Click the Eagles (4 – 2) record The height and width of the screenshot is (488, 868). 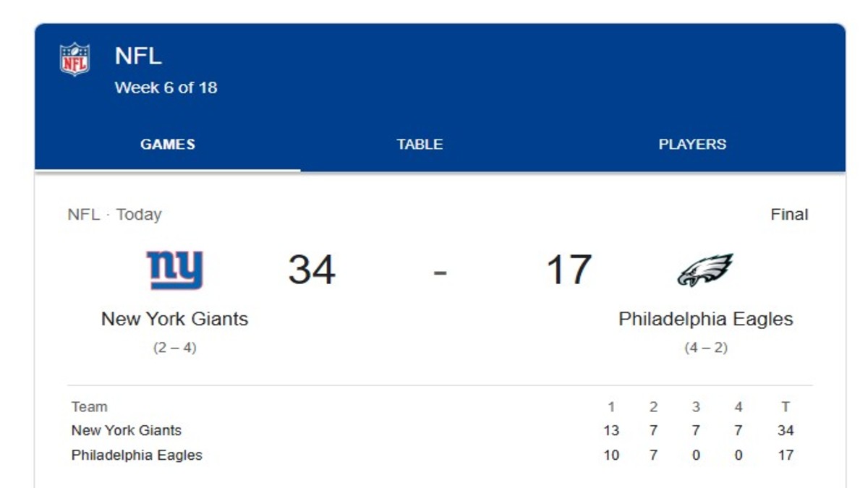705,348
